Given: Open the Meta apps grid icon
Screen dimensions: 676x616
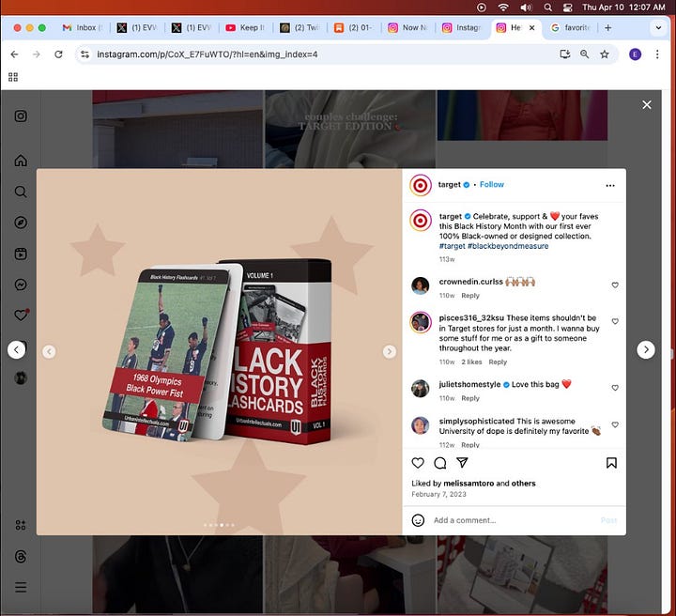Looking at the screenshot, I should 21,525.
